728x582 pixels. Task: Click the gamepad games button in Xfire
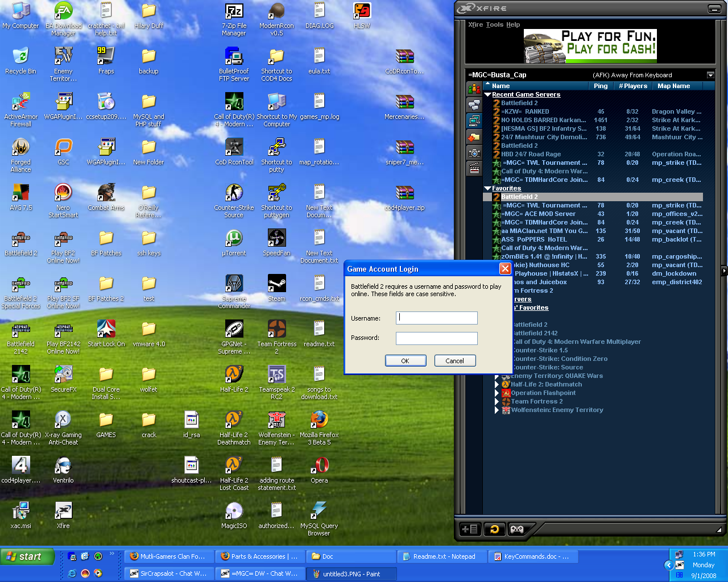(x=517, y=529)
